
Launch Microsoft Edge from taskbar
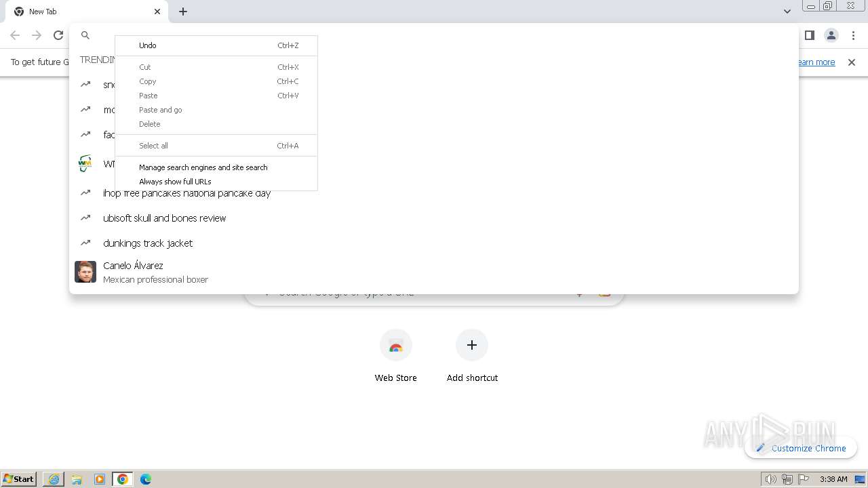pos(146,479)
